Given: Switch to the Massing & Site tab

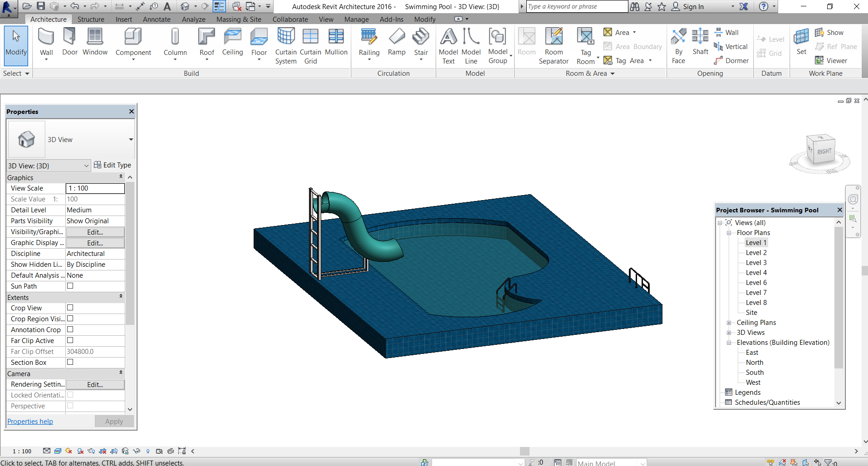Looking at the screenshot, I should [239, 19].
